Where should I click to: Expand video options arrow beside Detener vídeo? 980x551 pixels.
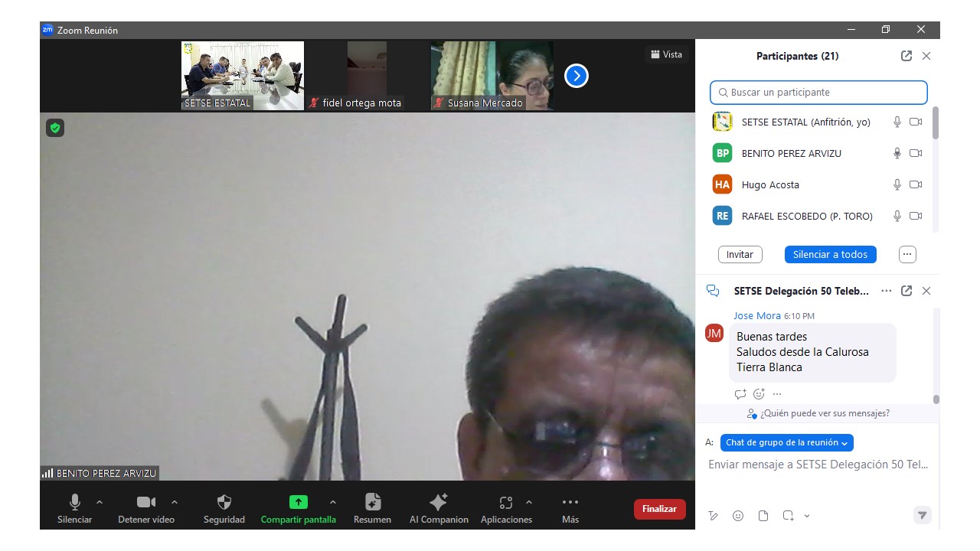175,502
